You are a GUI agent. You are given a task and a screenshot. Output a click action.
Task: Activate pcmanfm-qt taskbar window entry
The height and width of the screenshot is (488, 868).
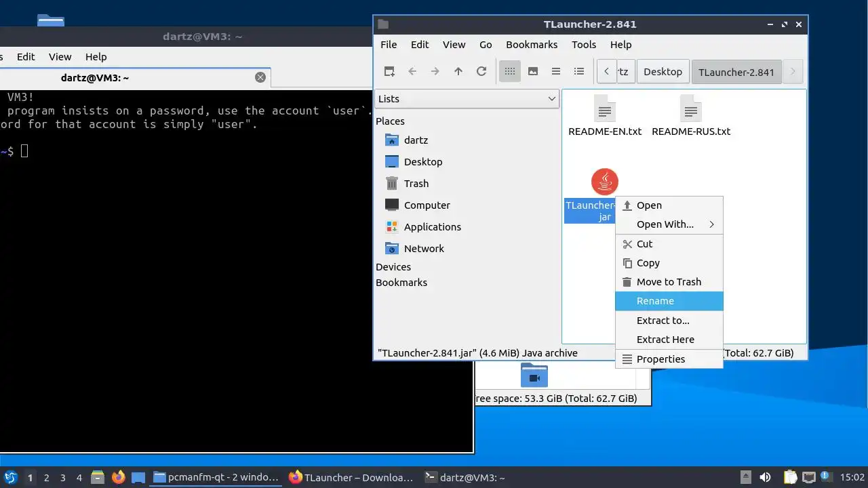click(216, 477)
